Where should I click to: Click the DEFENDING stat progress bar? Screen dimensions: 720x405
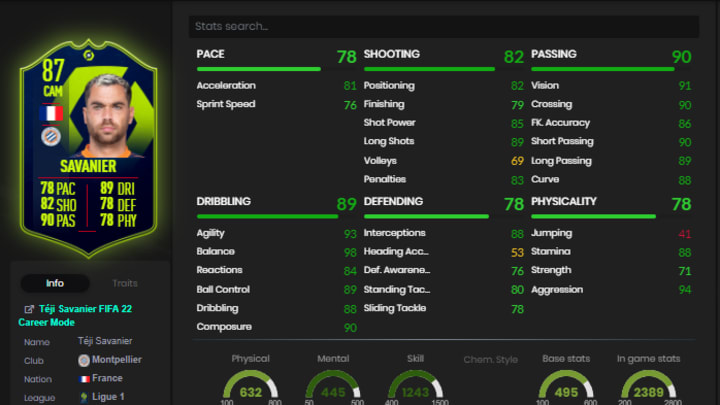(444, 216)
